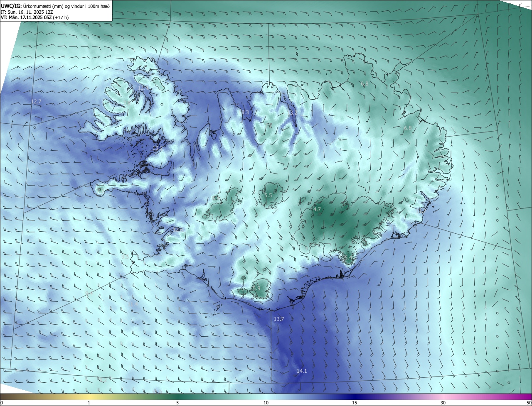Click the 5.9 value near the south coast
532x406 pixels.
(x=256, y=288)
